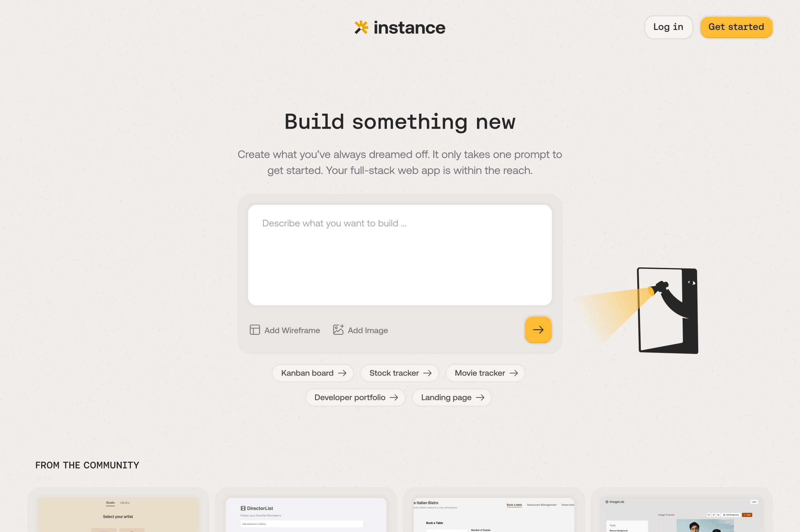Click the 'instance' wordmark text

(x=409, y=28)
